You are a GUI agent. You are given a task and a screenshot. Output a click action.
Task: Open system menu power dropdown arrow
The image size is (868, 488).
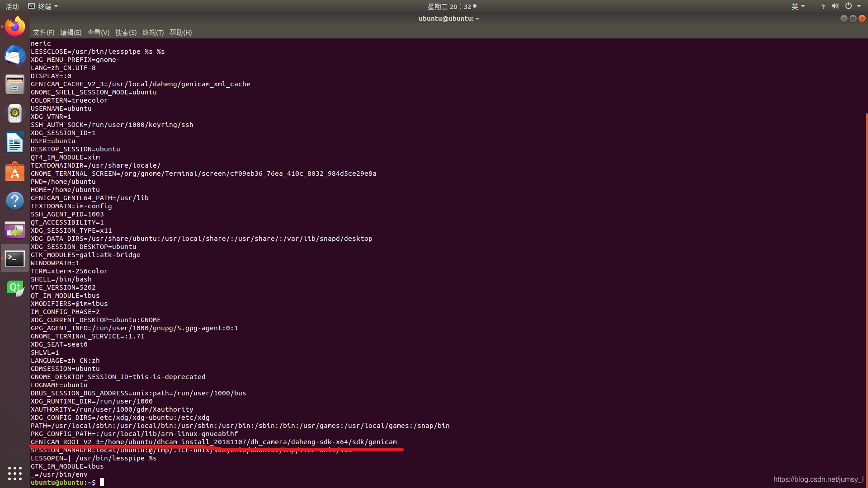click(x=859, y=6)
